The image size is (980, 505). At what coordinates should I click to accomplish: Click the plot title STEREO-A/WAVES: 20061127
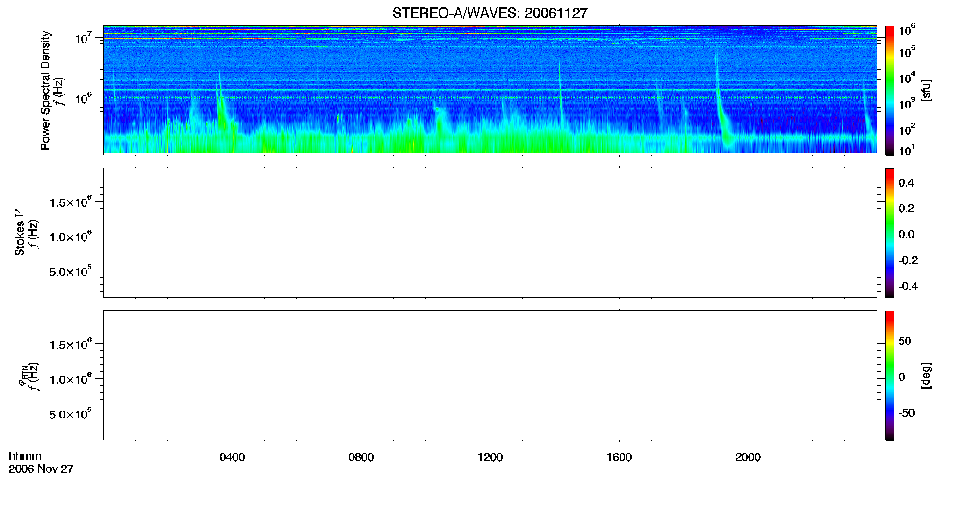tap(490, 13)
